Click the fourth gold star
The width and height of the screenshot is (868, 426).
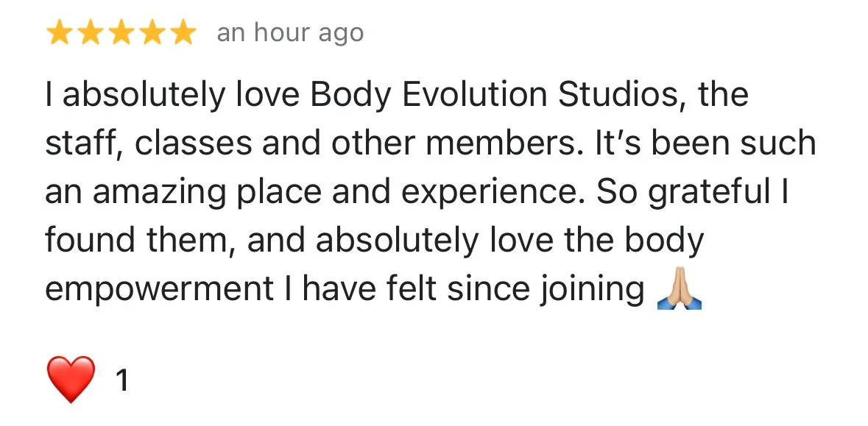152,32
